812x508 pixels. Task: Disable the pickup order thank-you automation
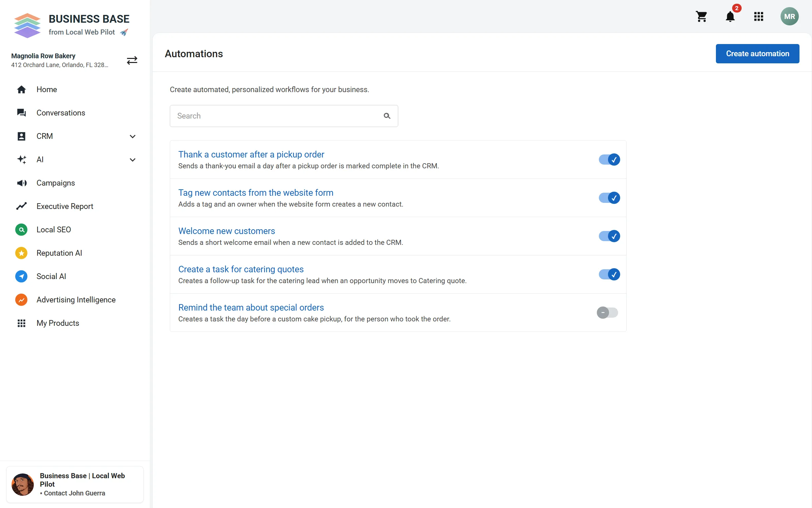point(609,160)
